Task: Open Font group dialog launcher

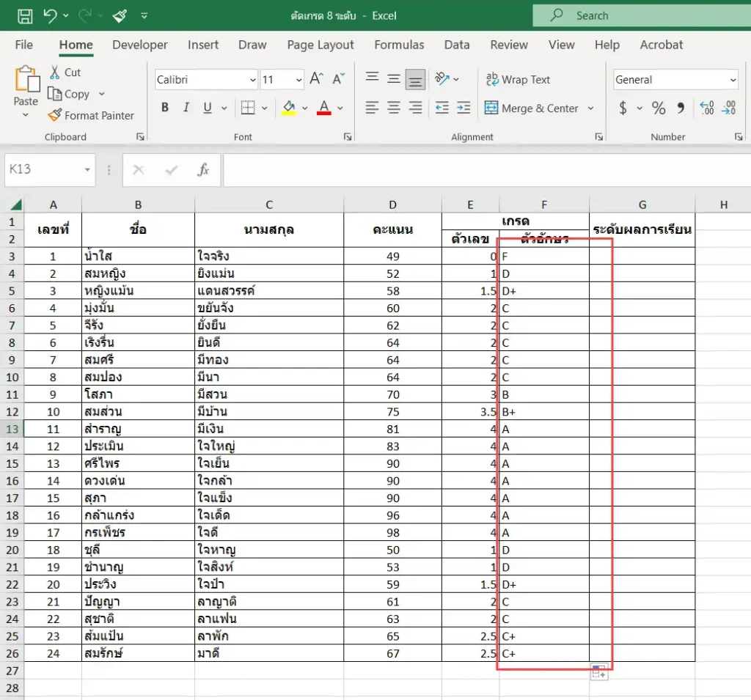Action: pyautogui.click(x=348, y=137)
